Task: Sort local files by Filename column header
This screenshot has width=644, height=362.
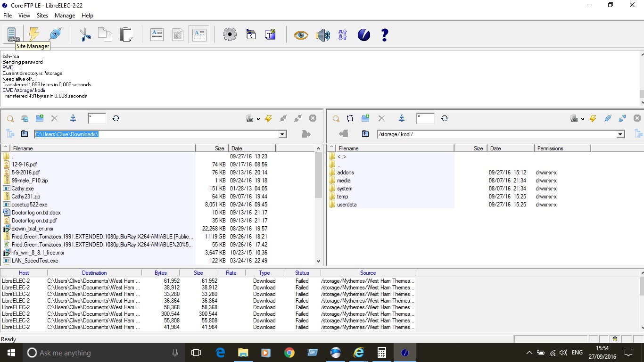Action: [102, 148]
